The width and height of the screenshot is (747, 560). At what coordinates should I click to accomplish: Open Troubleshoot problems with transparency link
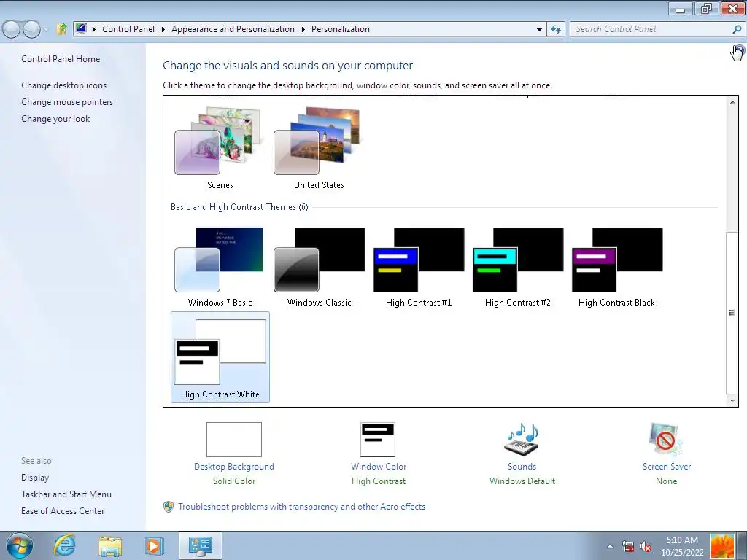[x=301, y=507]
